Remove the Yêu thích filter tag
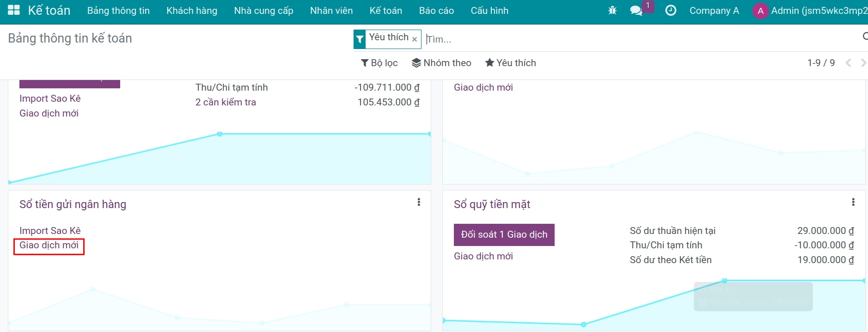This screenshot has width=868, height=332. [x=415, y=39]
